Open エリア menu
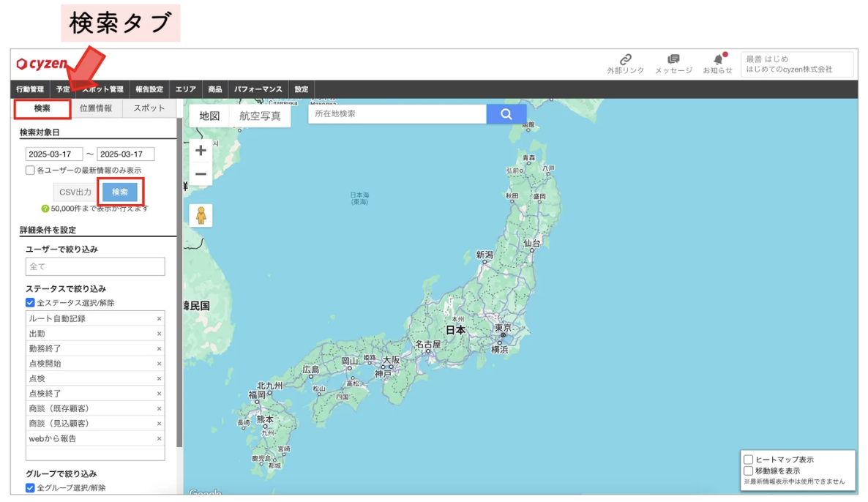The width and height of the screenshot is (868, 502). coord(185,89)
